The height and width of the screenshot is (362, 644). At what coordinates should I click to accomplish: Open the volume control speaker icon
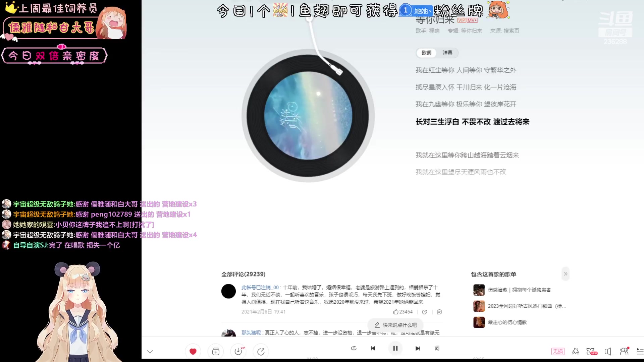click(x=608, y=351)
